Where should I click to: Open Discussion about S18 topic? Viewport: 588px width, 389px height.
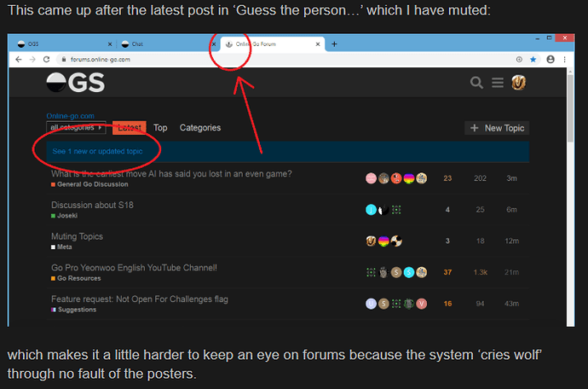coord(92,205)
